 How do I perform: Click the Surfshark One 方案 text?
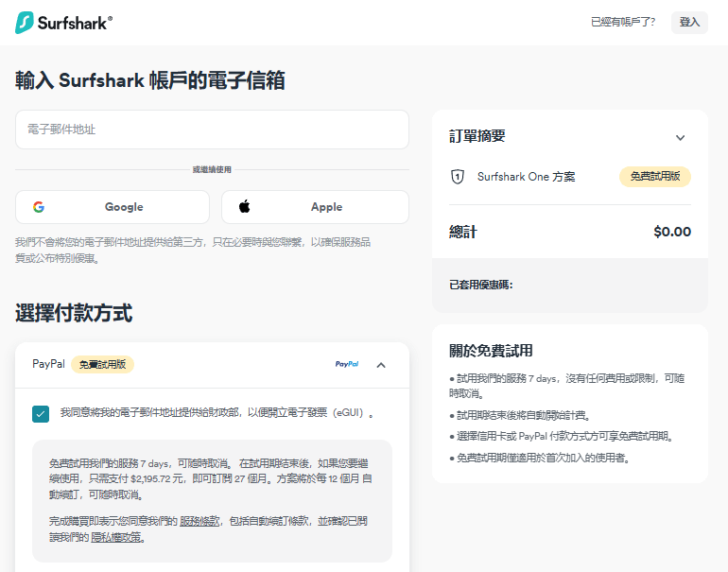point(526,177)
